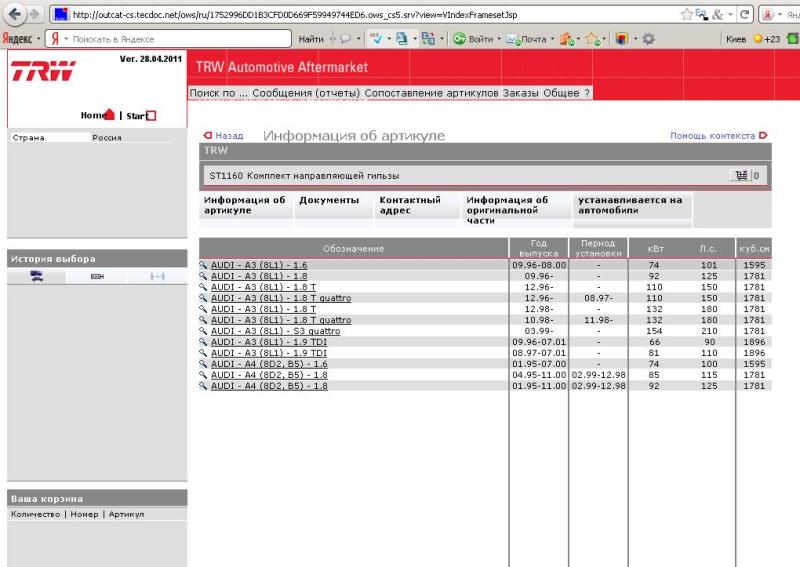Click the ? help menu item
Screen dimensions: 800x567
pyautogui.click(x=587, y=93)
